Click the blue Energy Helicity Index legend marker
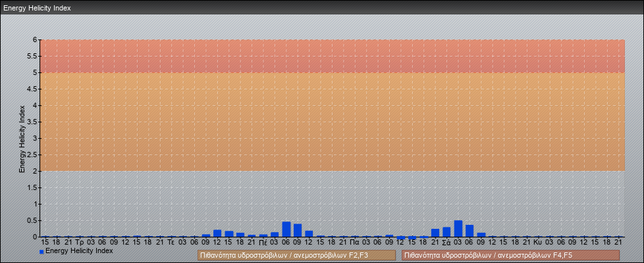This screenshot has height=263, width=644. (x=41, y=252)
